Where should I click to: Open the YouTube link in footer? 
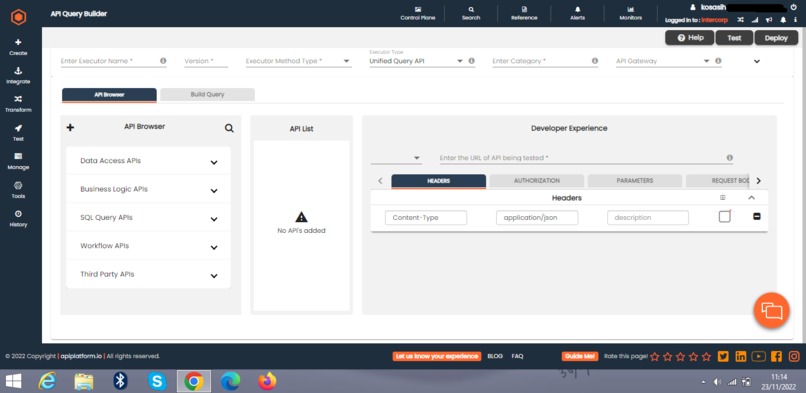pos(758,356)
